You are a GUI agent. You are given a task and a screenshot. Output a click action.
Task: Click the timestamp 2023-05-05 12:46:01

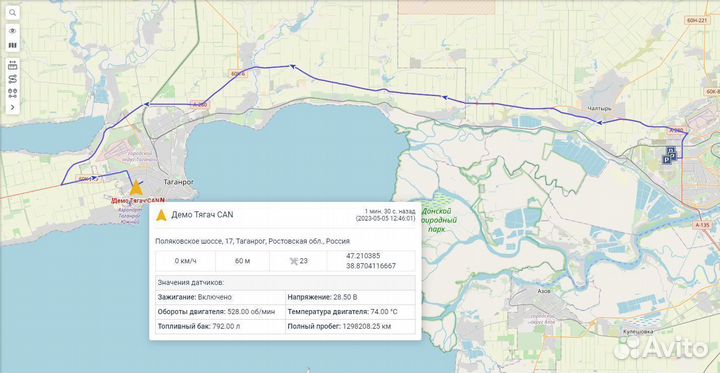pyautogui.click(x=385, y=219)
